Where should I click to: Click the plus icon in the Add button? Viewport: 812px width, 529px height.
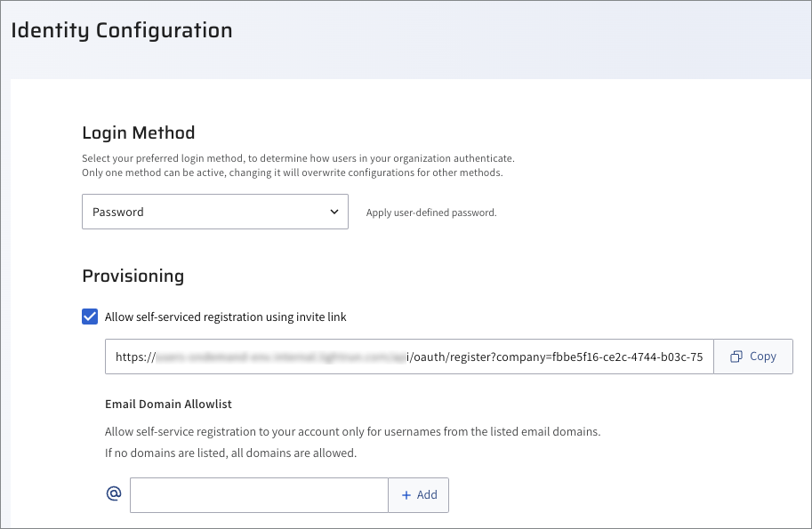coord(406,495)
